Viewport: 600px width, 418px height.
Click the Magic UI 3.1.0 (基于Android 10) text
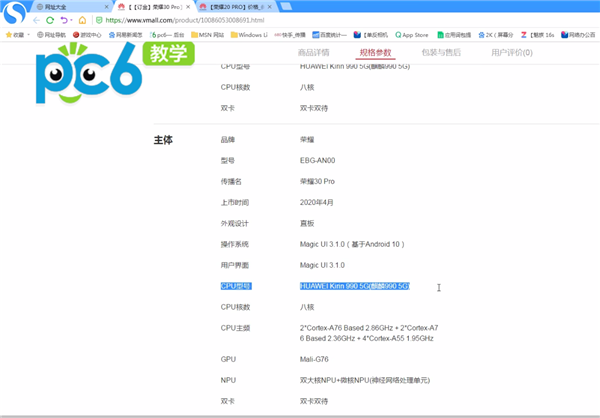point(352,244)
